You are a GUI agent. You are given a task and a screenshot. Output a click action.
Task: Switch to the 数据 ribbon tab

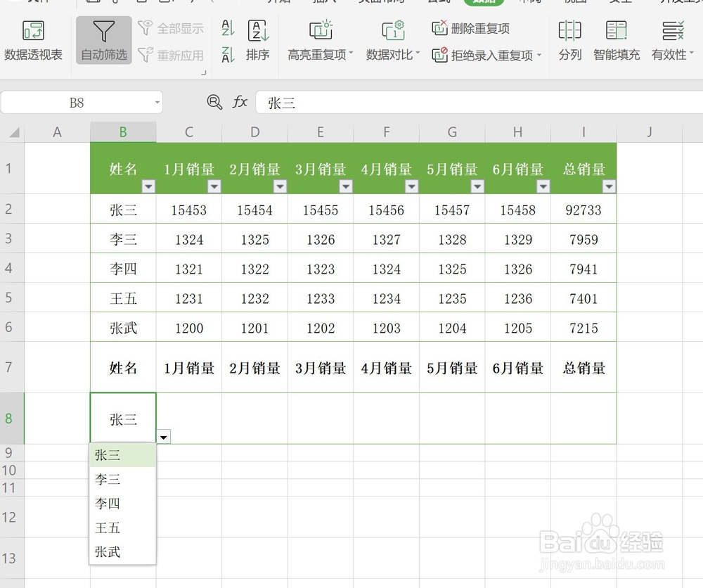(484, 2)
